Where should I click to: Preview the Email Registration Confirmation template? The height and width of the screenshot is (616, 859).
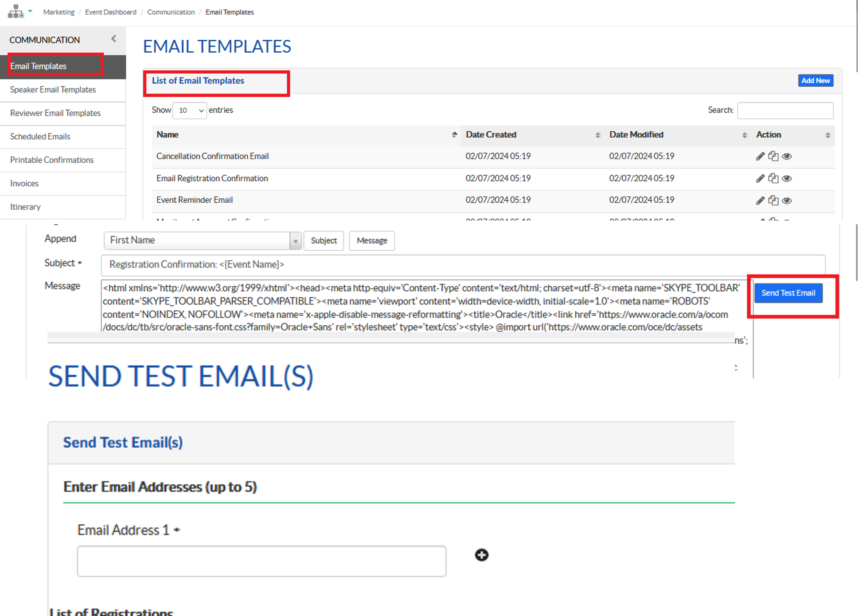787,179
